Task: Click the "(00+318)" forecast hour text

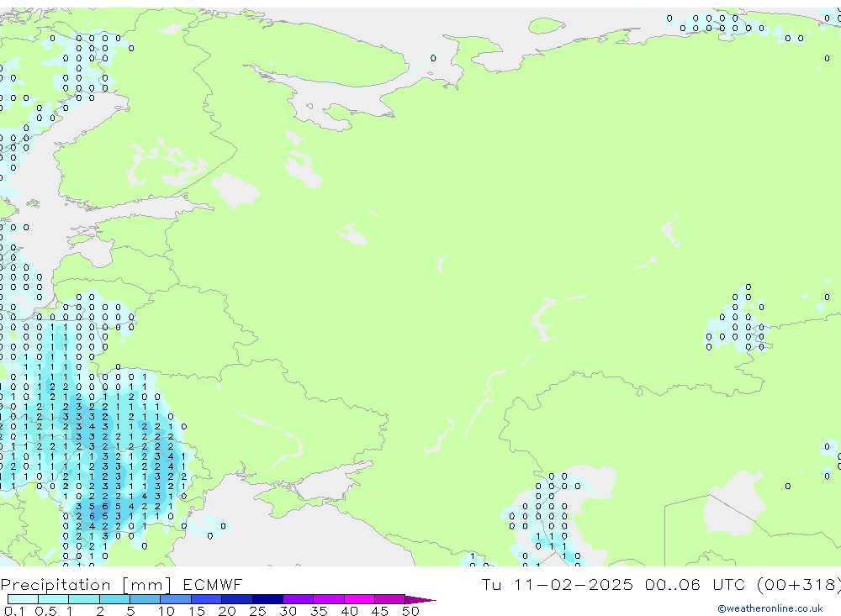Action: tap(799, 584)
